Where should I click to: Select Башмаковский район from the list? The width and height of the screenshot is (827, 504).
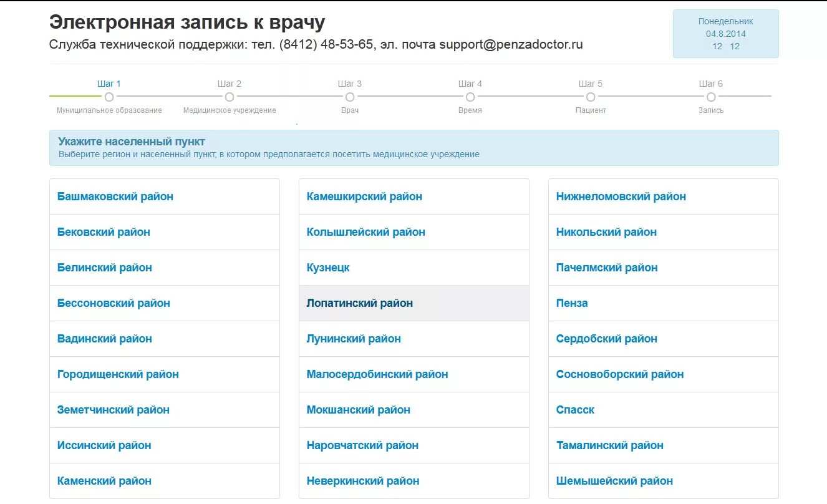(x=165, y=196)
